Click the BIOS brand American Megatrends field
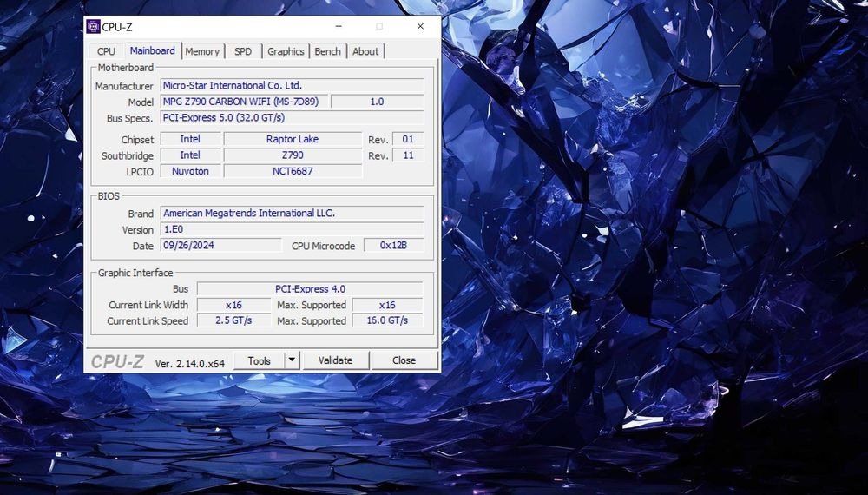This screenshot has width=868, height=495. point(292,213)
